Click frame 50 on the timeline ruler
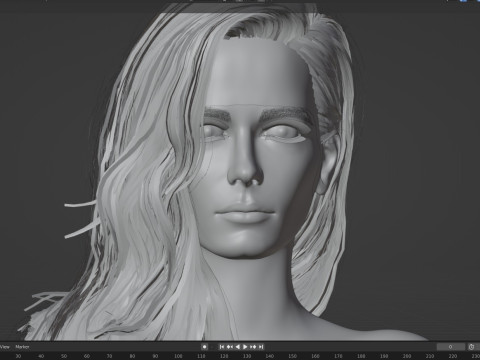Viewport: 480px width, 360px height. pos(64,356)
